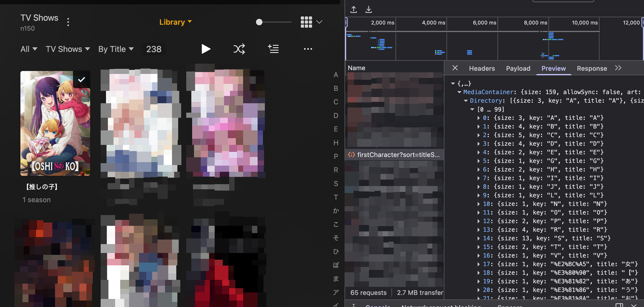Jump to letter H in alphabet index
644x307 pixels.
pyautogui.click(x=336, y=143)
